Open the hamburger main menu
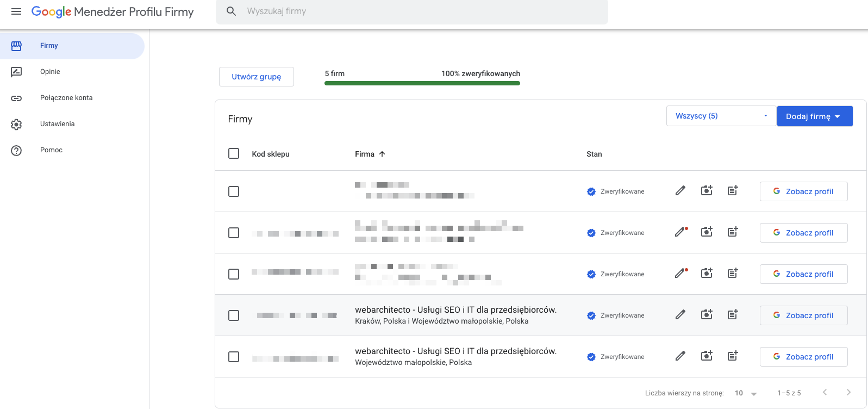 tap(16, 11)
